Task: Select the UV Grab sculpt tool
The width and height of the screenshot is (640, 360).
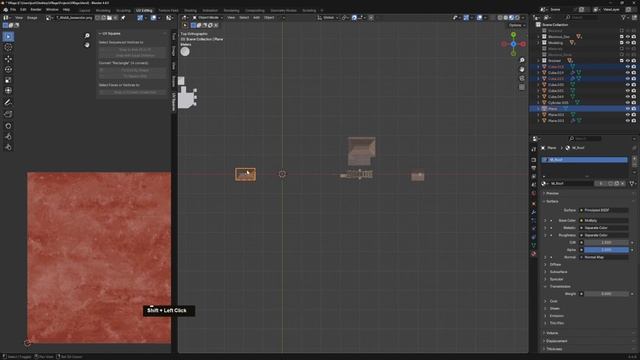Action: pos(8,126)
